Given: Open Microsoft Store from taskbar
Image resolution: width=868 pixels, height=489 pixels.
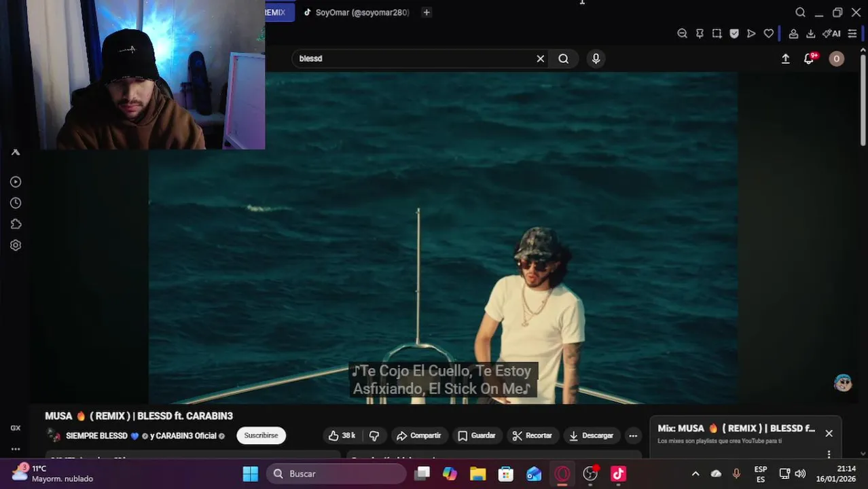Looking at the screenshot, I should (x=506, y=473).
